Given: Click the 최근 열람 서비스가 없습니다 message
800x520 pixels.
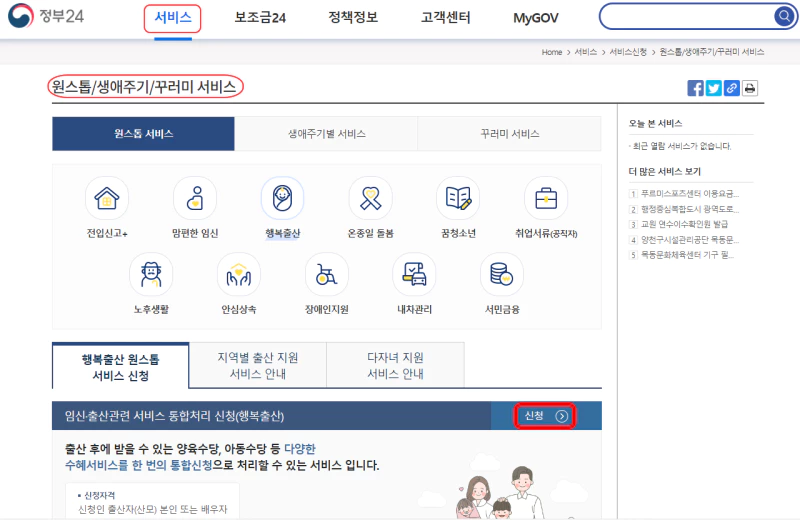Looking at the screenshot, I should 682,146.
